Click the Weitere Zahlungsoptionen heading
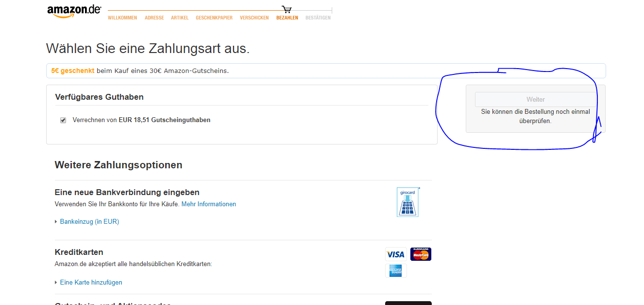This screenshot has width=644, height=305. 119,165
